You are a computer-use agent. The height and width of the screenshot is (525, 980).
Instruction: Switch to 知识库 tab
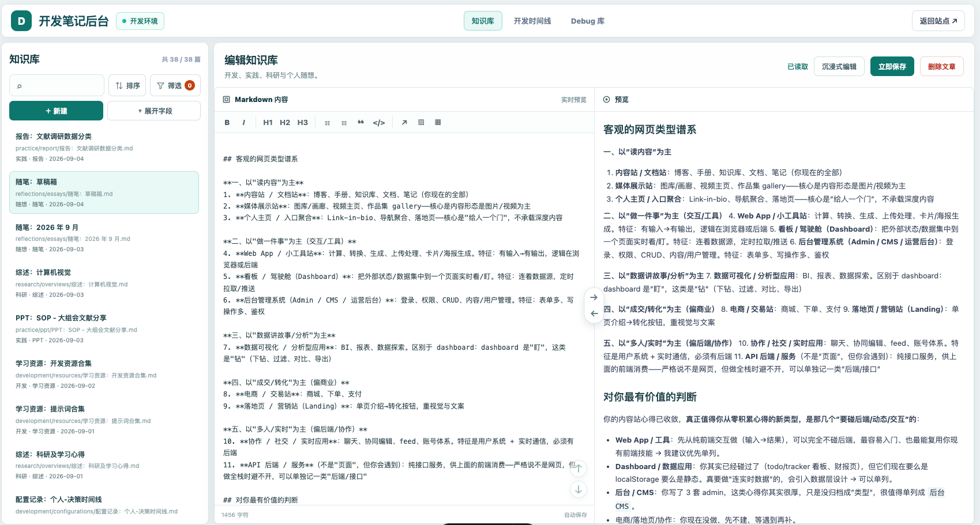[483, 21]
